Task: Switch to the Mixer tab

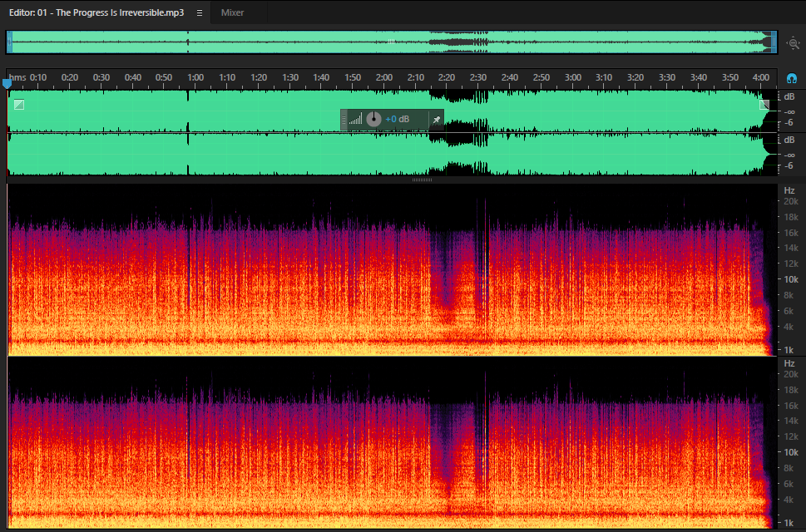Action: (232, 12)
